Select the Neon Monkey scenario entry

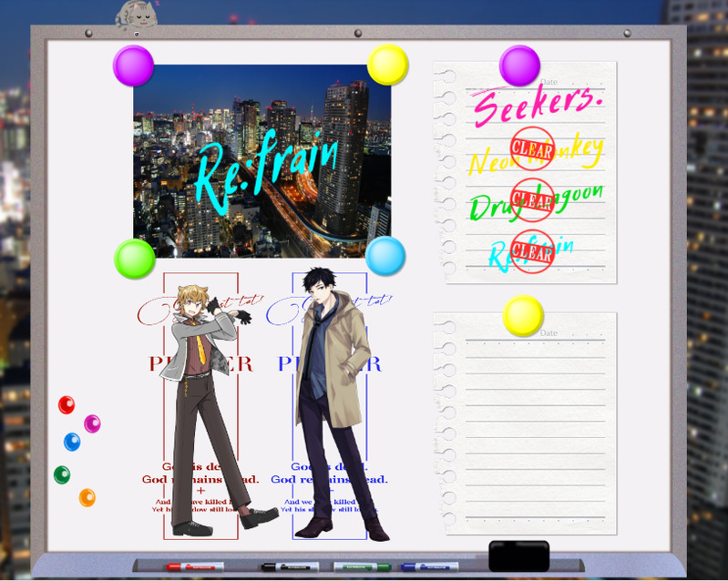(537, 155)
